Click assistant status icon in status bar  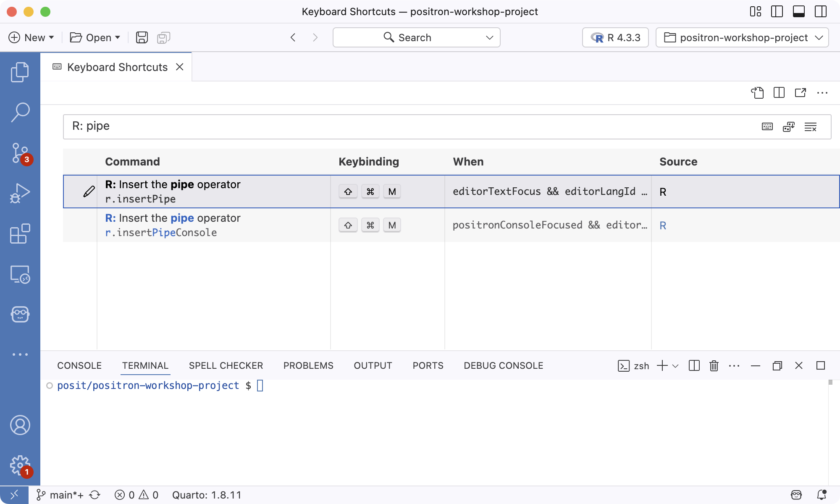pos(796,495)
